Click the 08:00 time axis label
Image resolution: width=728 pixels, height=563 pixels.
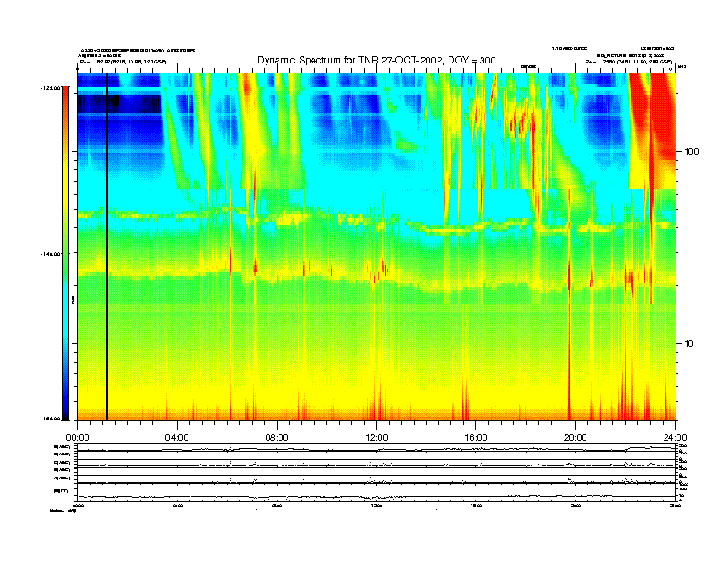click(x=277, y=438)
